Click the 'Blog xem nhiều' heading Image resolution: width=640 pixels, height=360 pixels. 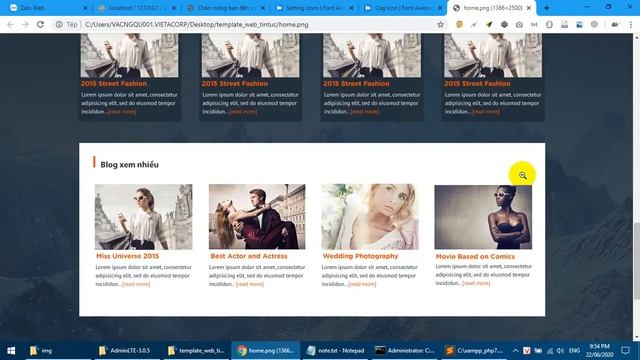pyautogui.click(x=129, y=164)
